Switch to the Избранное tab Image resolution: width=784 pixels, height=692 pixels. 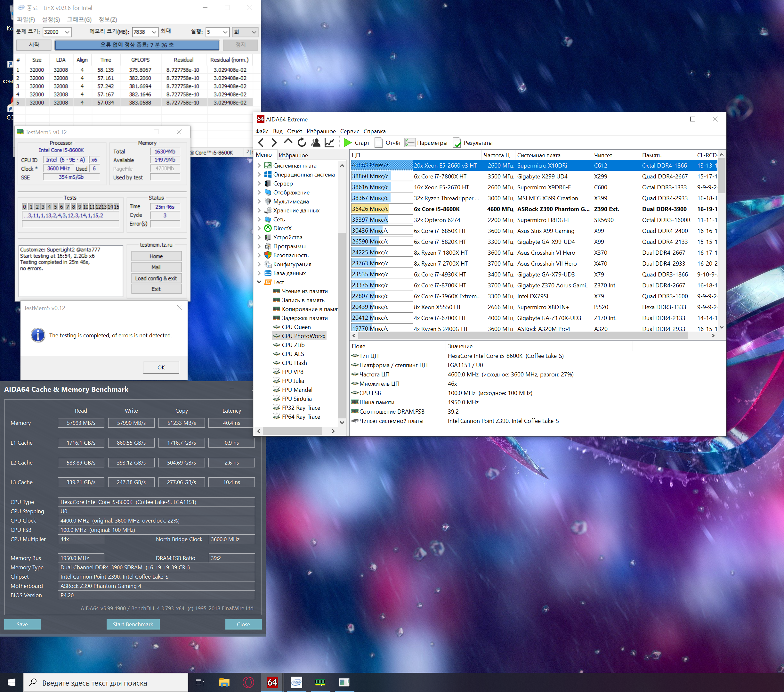tap(293, 155)
